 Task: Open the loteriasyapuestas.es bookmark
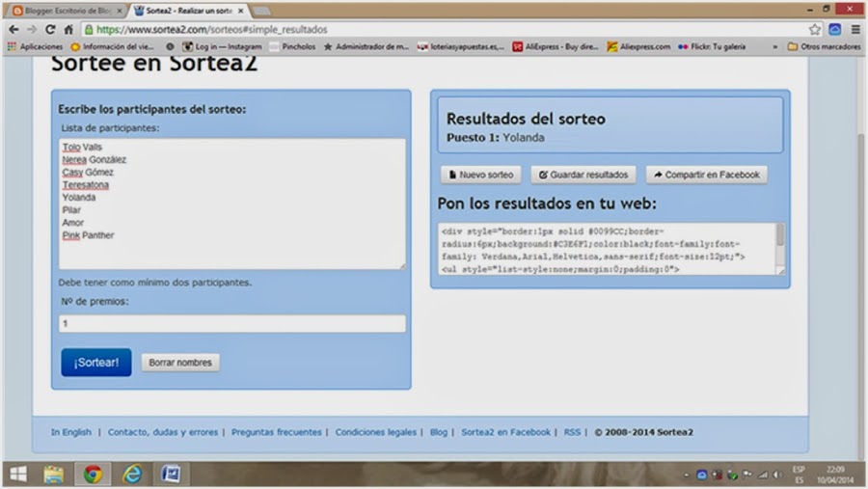click(x=461, y=46)
